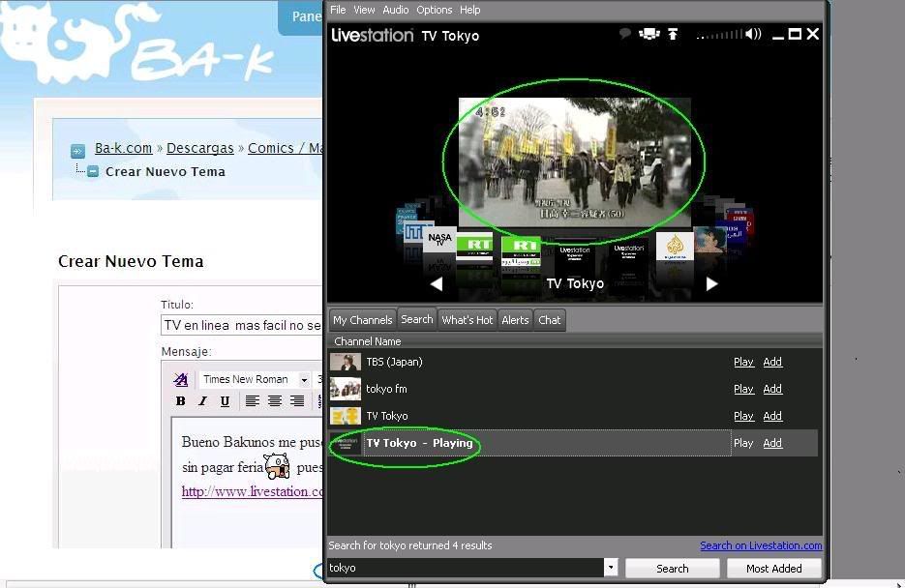
Task: Expand the search history dropdown arrow
Action: (611, 568)
